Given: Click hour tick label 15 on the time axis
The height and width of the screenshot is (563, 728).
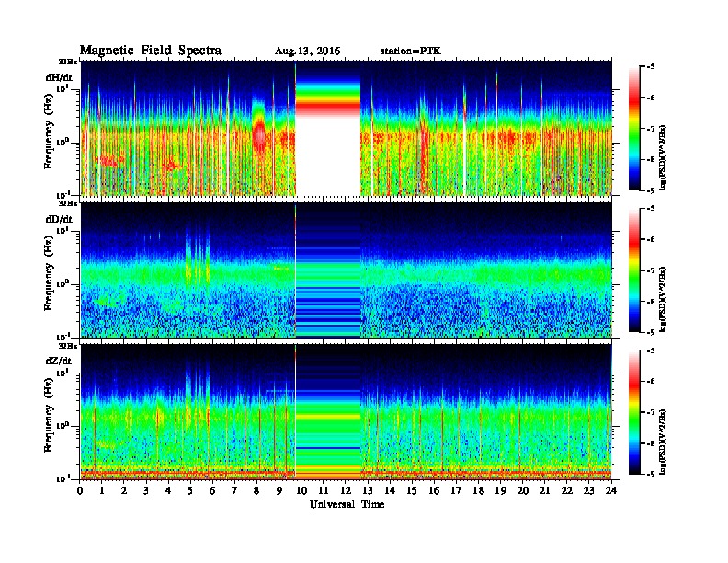Looking at the screenshot, I should pyautogui.click(x=412, y=491).
